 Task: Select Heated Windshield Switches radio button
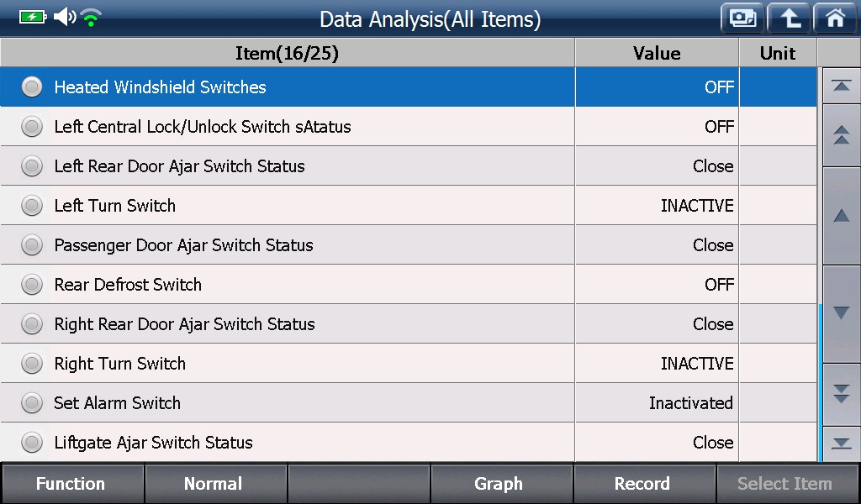tap(32, 87)
